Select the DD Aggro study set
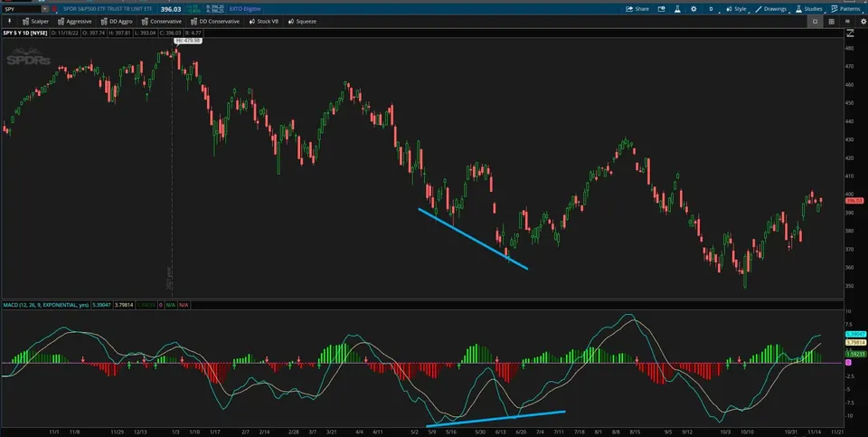 coord(117,22)
